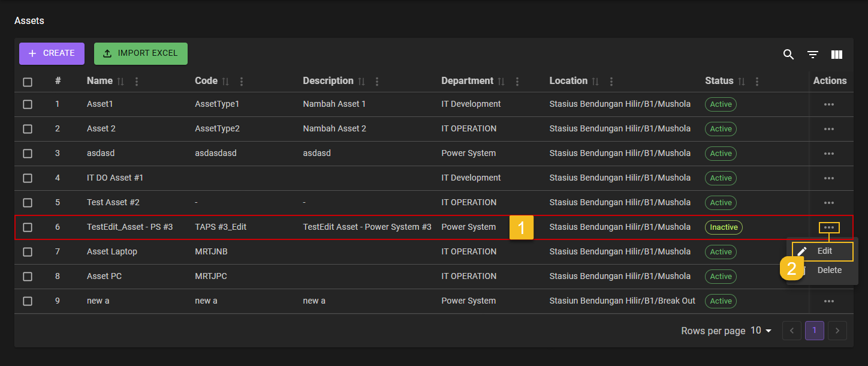
Task: Click the CREATE button
Action: pos(52,53)
